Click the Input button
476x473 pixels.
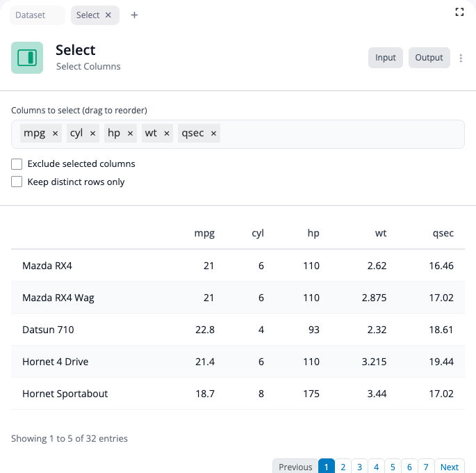click(386, 58)
